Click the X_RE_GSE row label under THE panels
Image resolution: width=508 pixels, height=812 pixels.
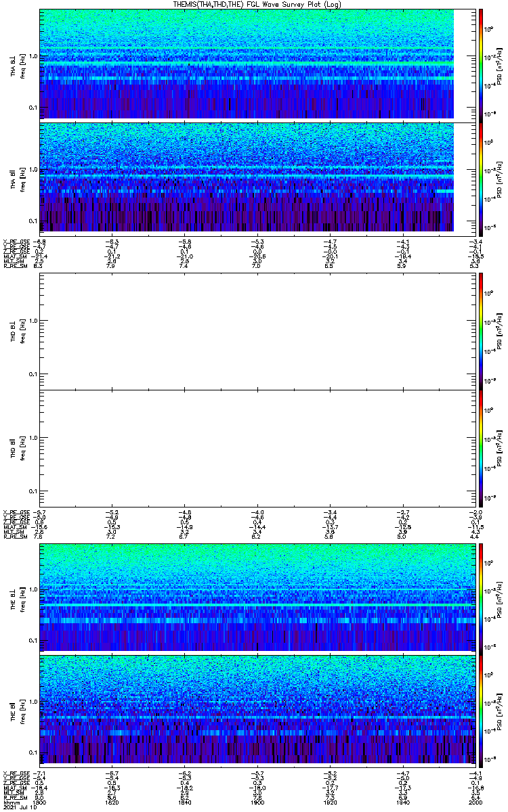16,773
